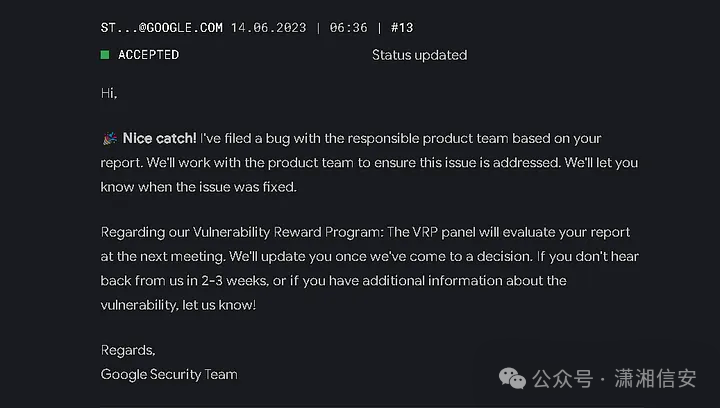
Task: Click the WeChat logo watermark icon
Action: point(512,379)
